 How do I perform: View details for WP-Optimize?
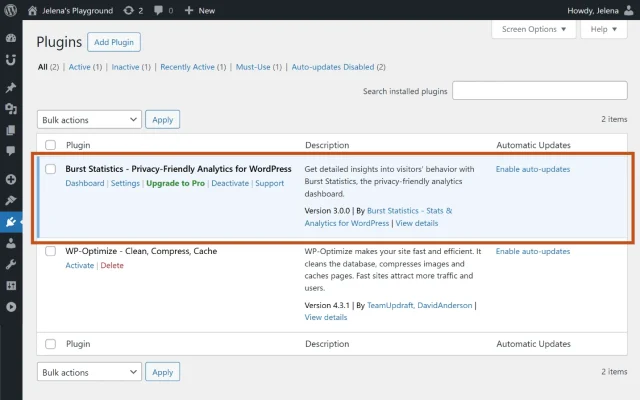click(326, 317)
